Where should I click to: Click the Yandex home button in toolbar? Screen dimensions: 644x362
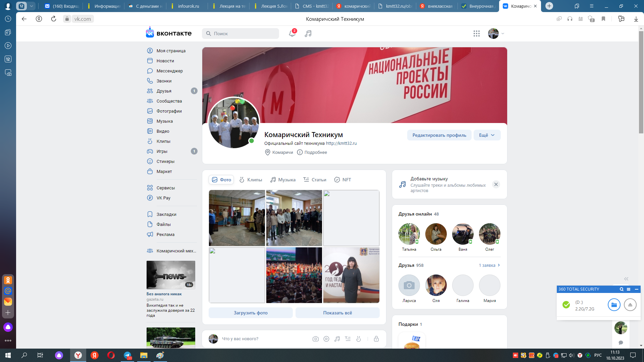[39, 19]
